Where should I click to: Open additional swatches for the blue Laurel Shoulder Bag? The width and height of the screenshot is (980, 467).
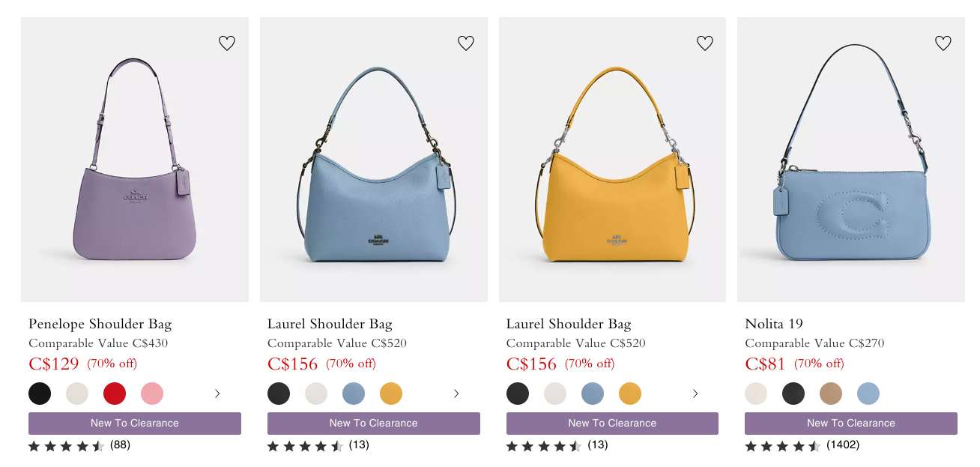(x=456, y=393)
